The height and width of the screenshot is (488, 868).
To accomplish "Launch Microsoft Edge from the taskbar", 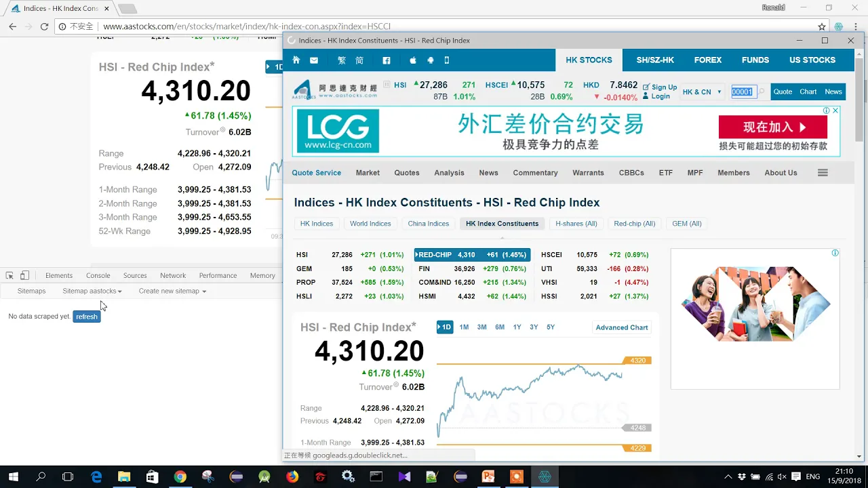I will coord(96,476).
